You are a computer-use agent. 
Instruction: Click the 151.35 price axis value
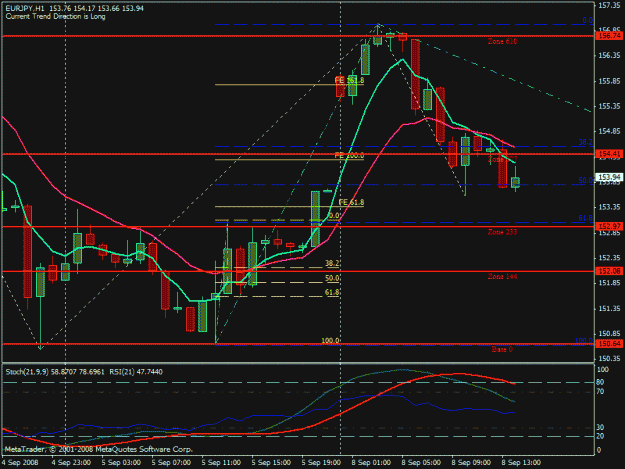coord(609,308)
